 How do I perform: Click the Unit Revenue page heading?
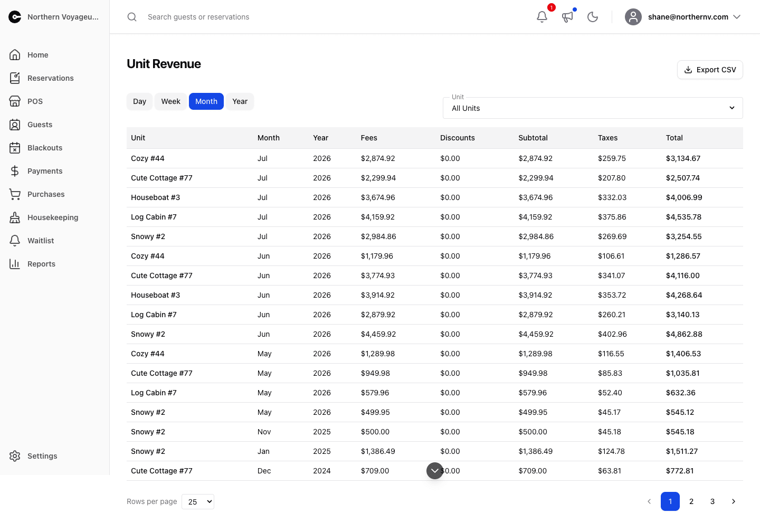coord(164,64)
